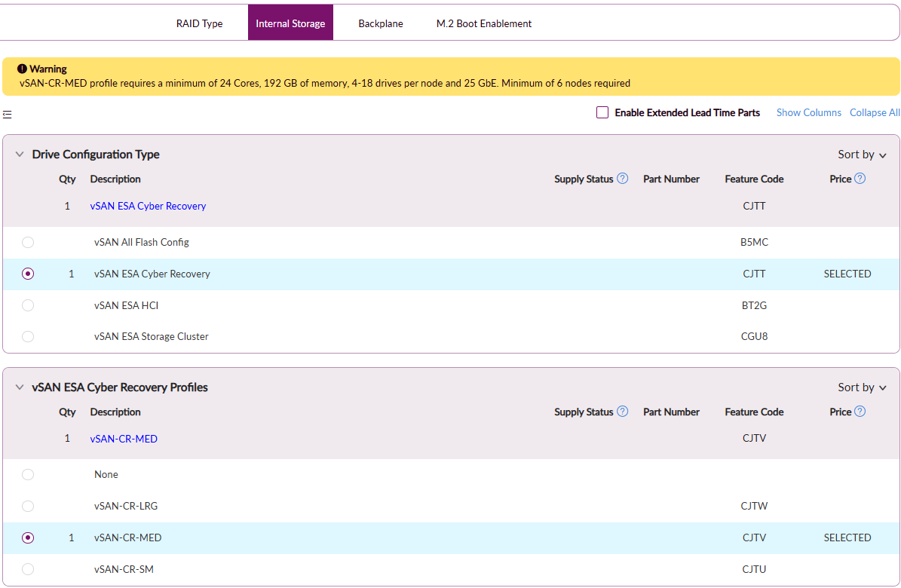Open the Price help icon in Drive Configuration Type
This screenshot has width=901, height=588.
pyautogui.click(x=860, y=178)
